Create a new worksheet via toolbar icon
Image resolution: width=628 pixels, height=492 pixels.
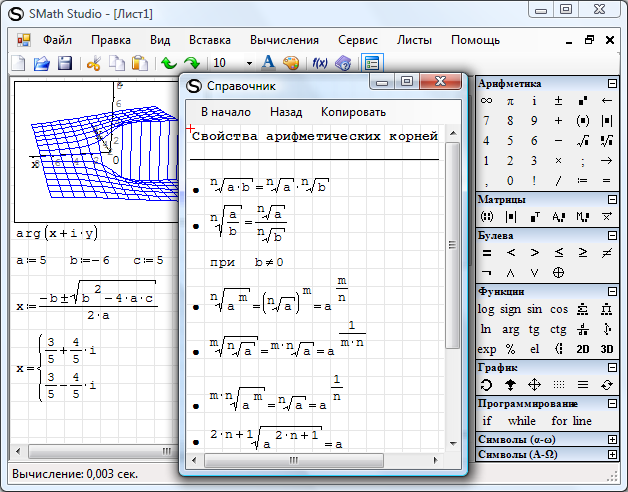click(18, 64)
